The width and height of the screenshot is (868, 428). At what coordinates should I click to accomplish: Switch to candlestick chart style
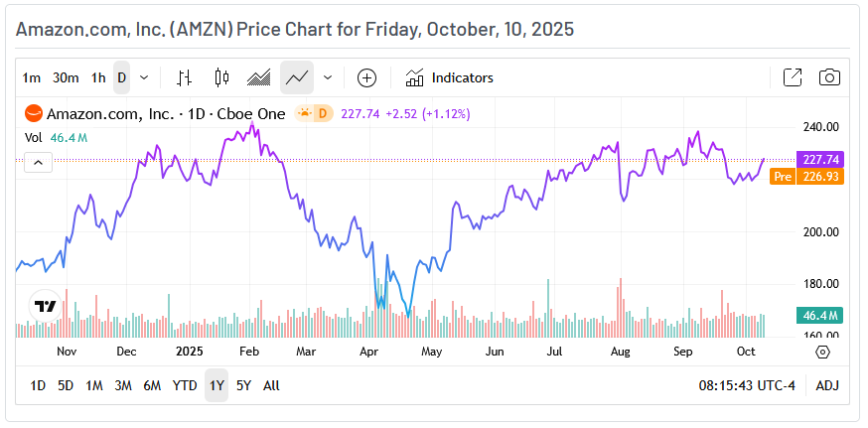tap(221, 77)
